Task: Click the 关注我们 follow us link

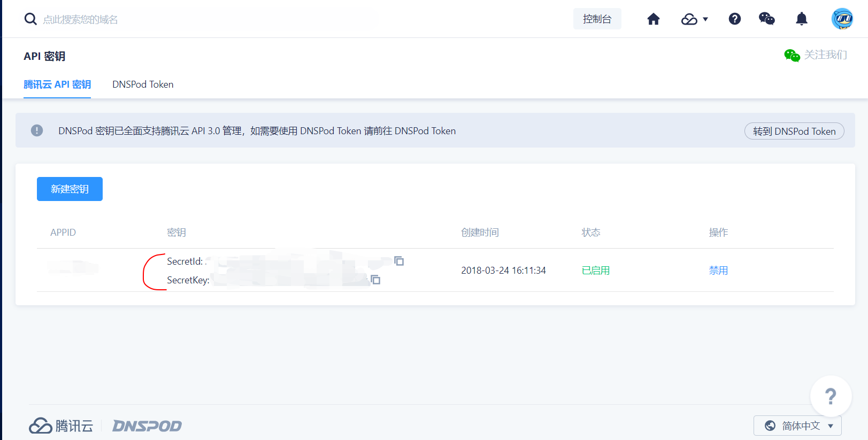Action: pos(825,55)
